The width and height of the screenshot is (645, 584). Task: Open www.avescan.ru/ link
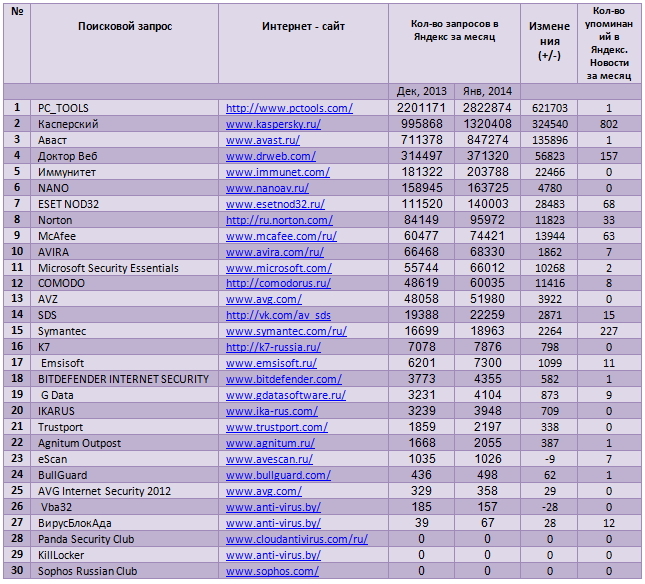point(269,459)
